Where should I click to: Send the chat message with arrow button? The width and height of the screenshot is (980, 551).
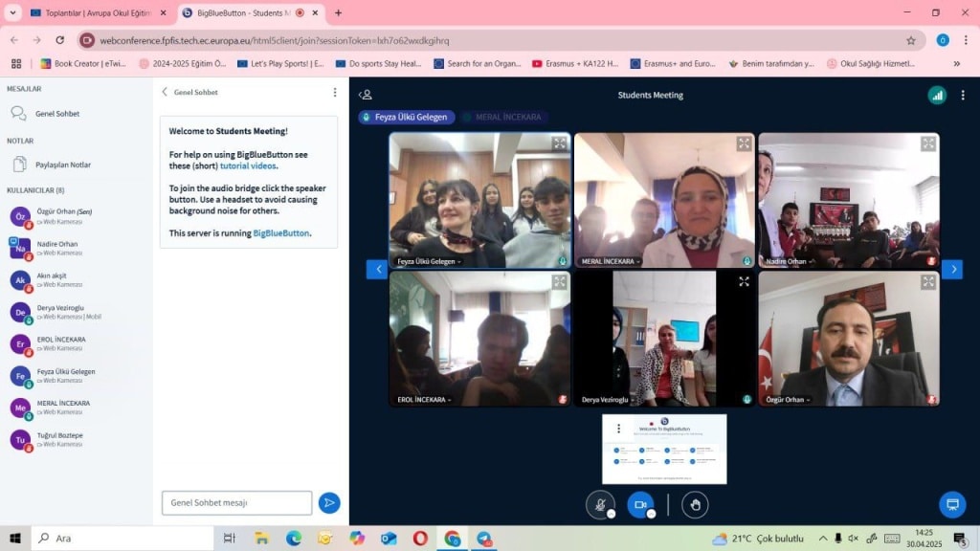[329, 502]
